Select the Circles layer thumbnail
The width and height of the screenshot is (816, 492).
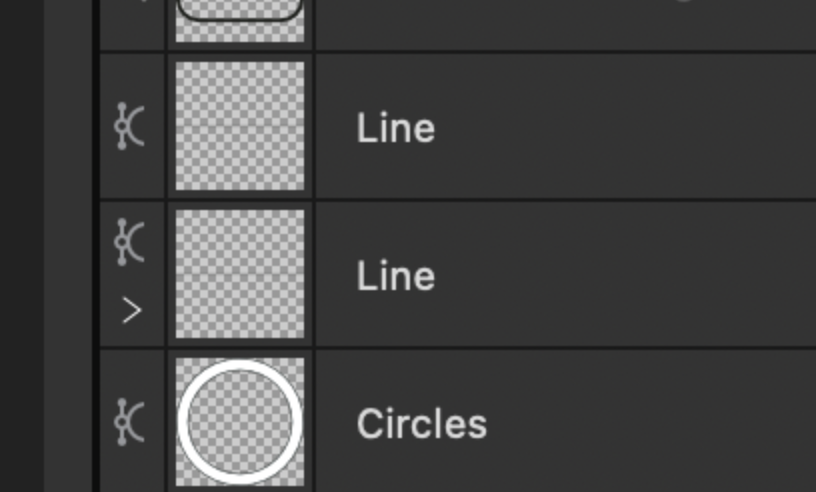(x=240, y=422)
